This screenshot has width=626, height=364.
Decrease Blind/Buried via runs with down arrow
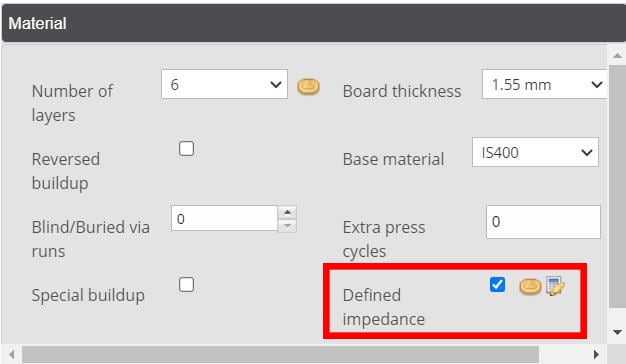[287, 225]
